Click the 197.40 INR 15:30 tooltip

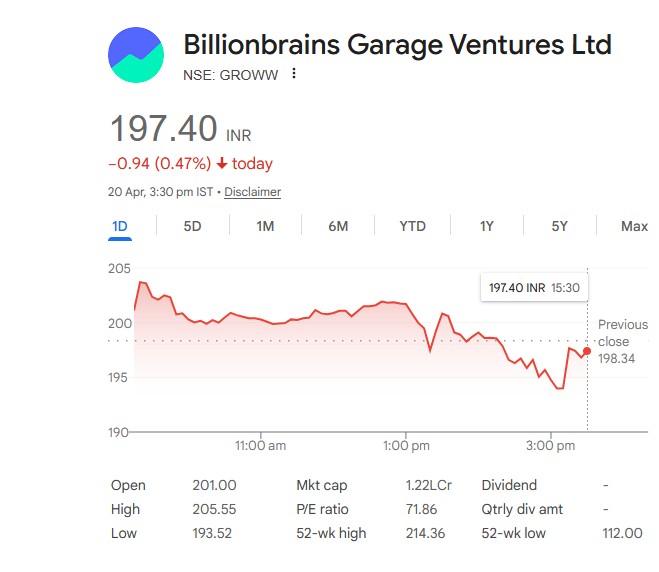pyautogui.click(x=534, y=288)
